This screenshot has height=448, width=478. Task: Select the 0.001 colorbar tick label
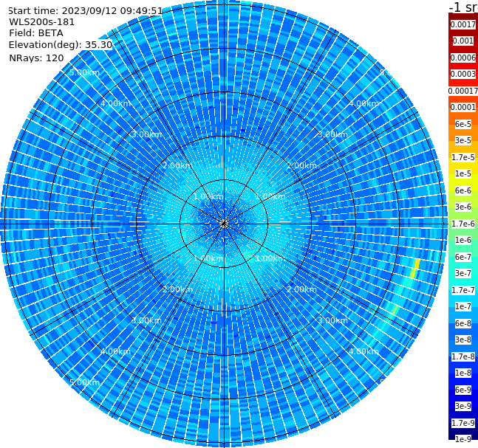[463, 41]
